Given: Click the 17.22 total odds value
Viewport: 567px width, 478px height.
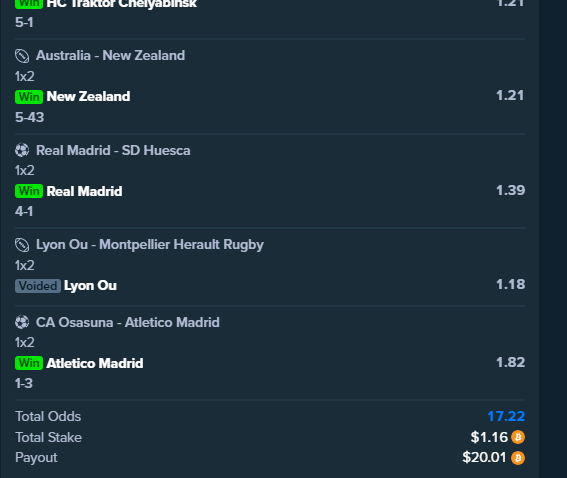Looking at the screenshot, I should [x=506, y=416].
